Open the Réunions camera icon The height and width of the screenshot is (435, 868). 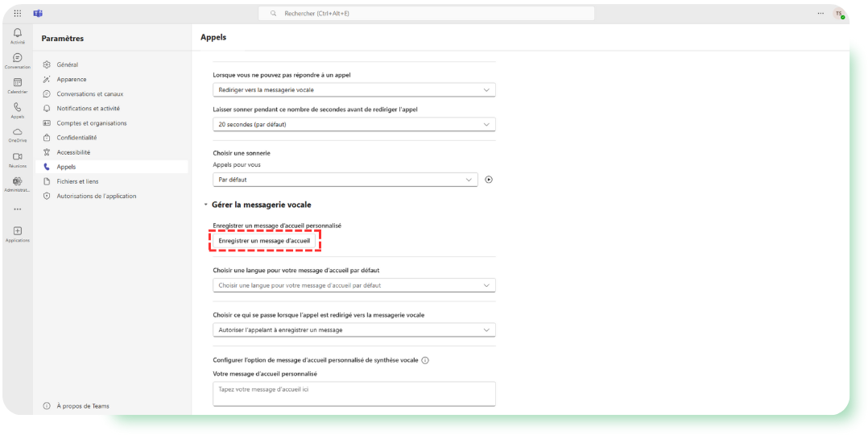(x=18, y=157)
